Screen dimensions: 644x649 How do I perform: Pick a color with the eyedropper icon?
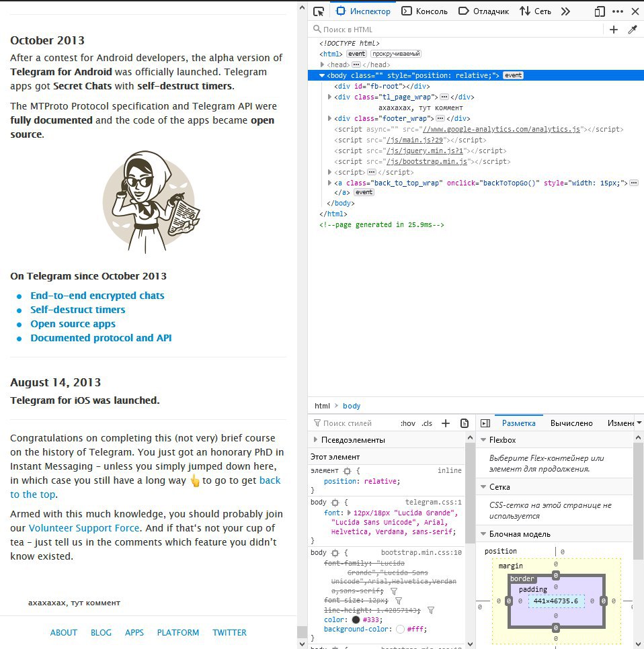pos(633,30)
